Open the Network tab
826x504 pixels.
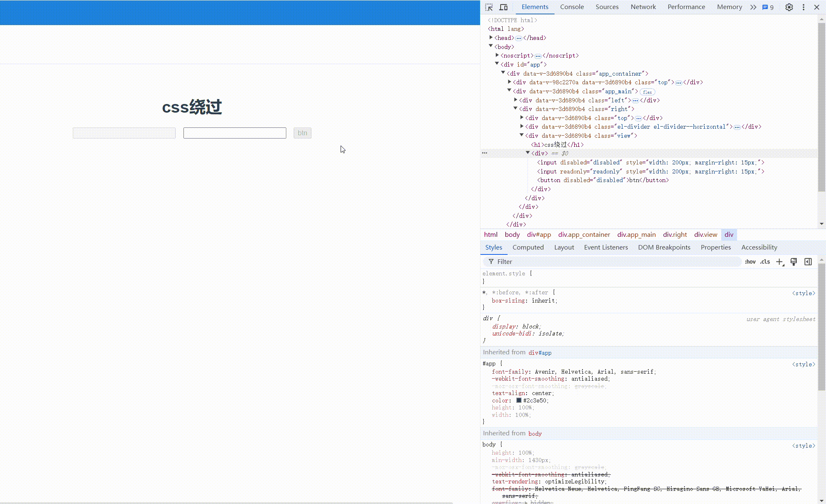click(x=643, y=7)
